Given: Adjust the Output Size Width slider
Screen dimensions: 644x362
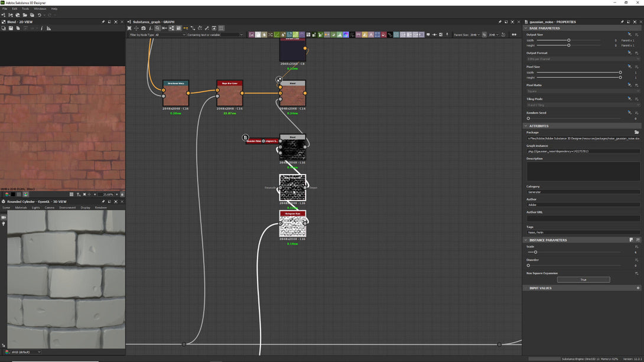Looking at the screenshot, I should [x=569, y=40].
